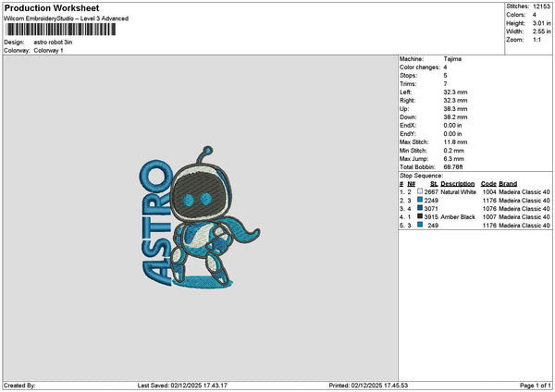Select the Max Stitch value '11.8 mm'
Viewport: 555px width, 392px height.
(455, 142)
